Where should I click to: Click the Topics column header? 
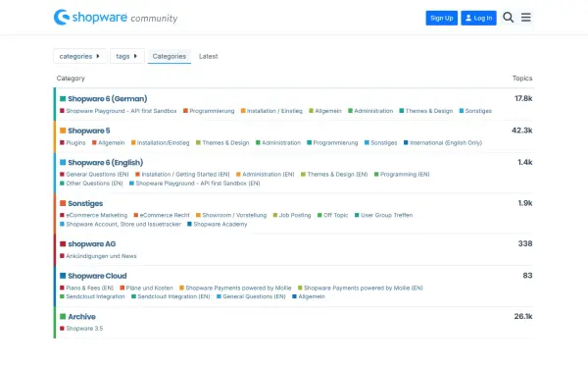click(x=522, y=79)
